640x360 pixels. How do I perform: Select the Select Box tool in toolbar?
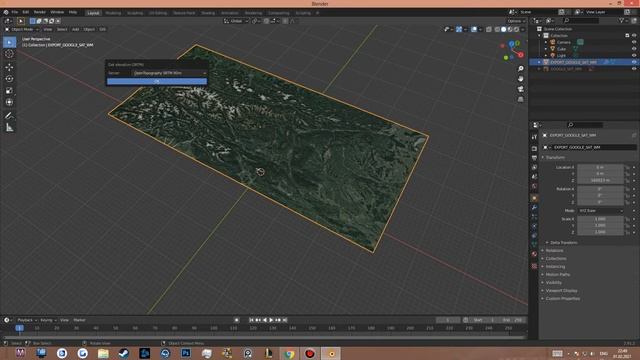(9, 42)
